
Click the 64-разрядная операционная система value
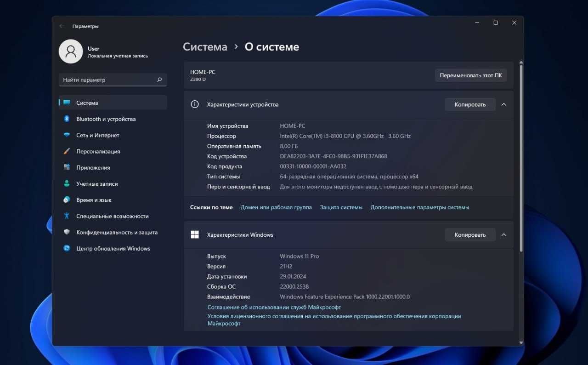[x=349, y=177]
